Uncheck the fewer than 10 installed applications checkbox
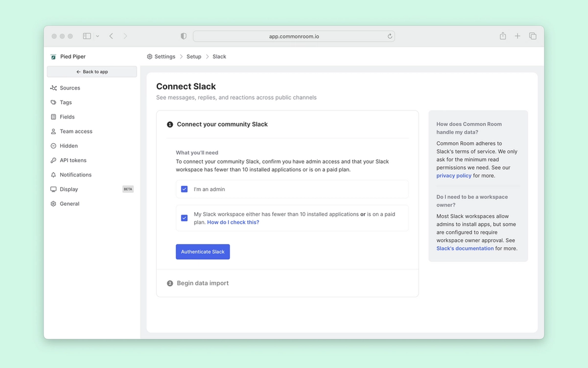Screen dimensions: 588x368 click(184, 218)
